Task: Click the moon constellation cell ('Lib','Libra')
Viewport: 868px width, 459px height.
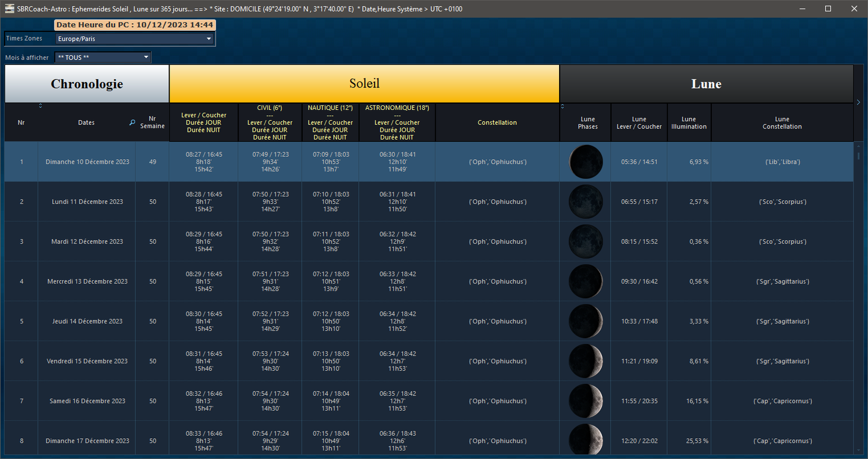Action: point(782,162)
